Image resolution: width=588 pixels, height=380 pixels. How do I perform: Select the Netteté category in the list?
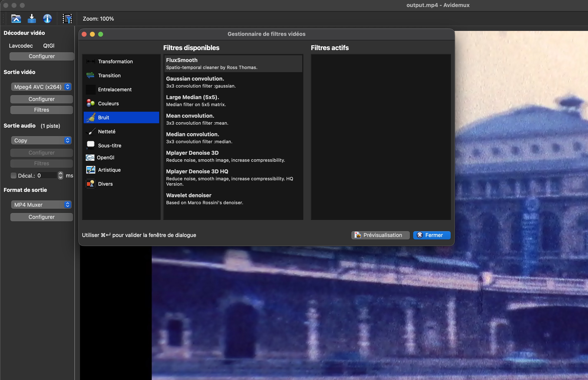pyautogui.click(x=107, y=131)
